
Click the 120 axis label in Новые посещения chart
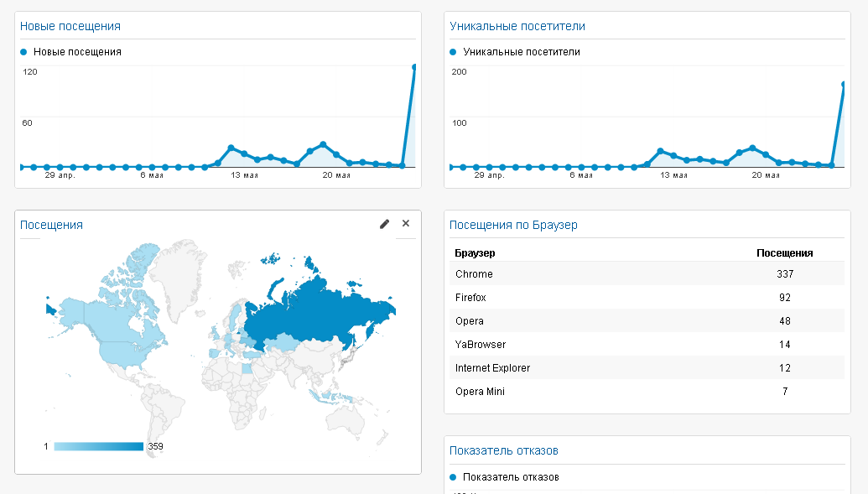click(x=30, y=72)
